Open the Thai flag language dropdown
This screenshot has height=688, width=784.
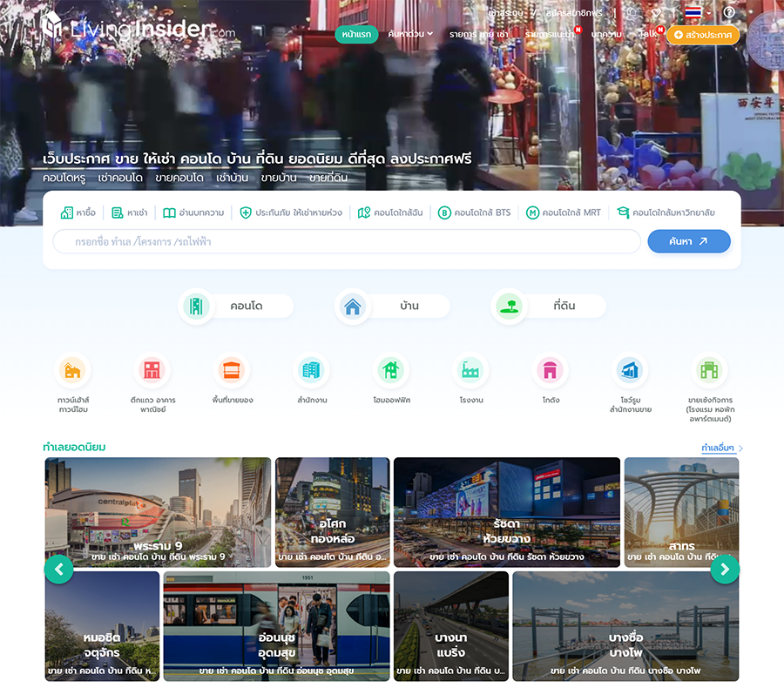point(697,13)
